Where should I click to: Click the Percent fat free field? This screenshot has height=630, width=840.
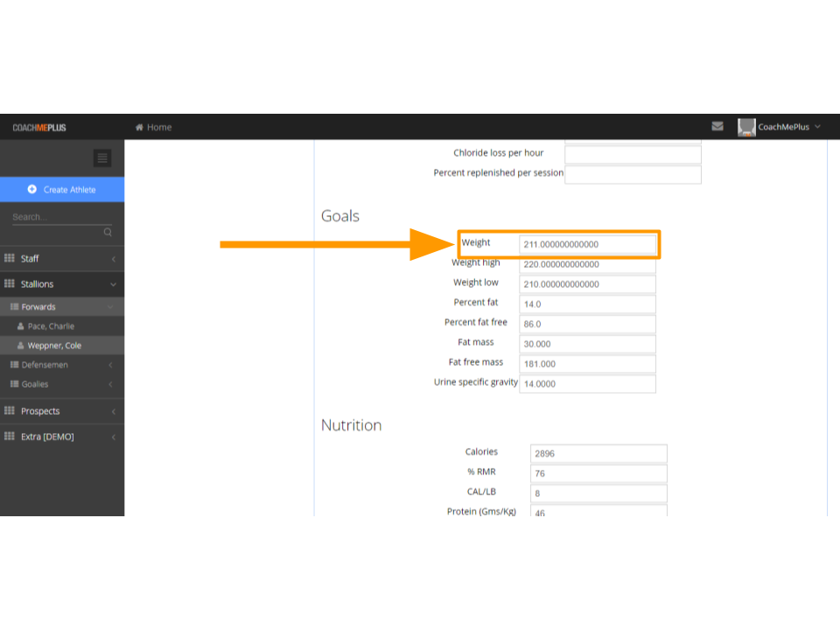(x=588, y=324)
